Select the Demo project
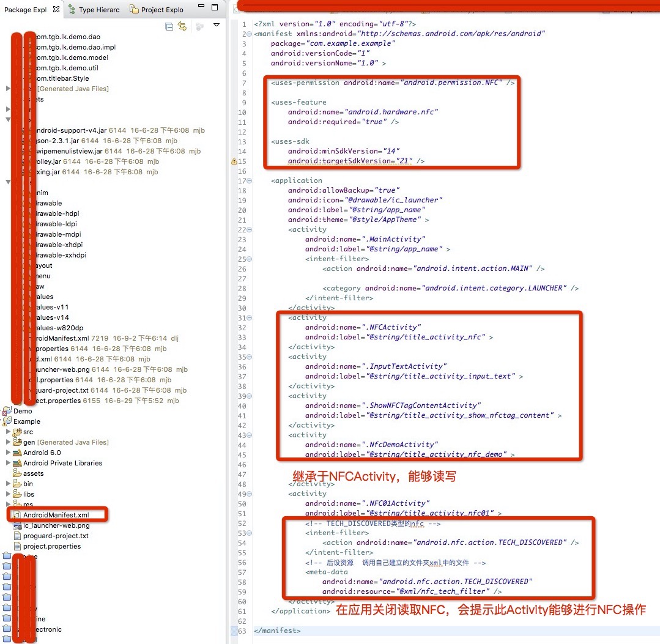660x644 pixels. tap(22, 411)
